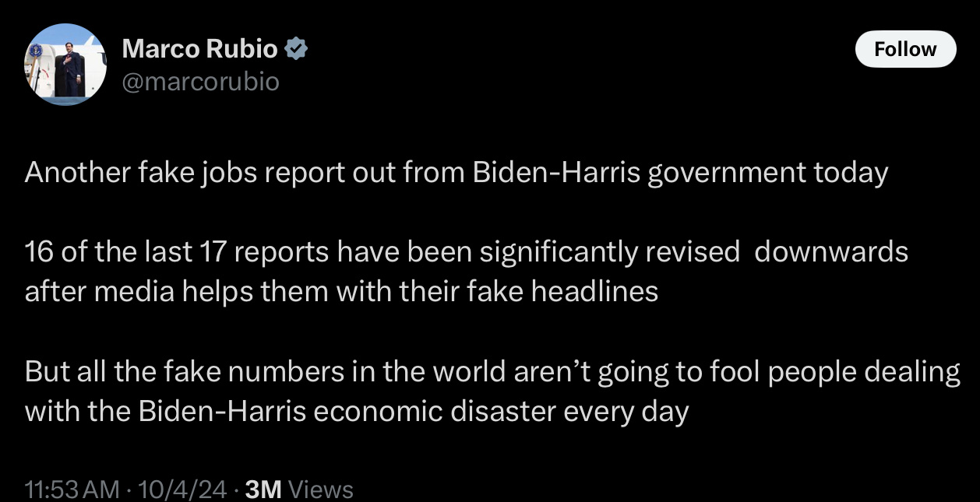Visit the @marcorubio handle
The image size is (980, 502).
pyautogui.click(x=200, y=81)
